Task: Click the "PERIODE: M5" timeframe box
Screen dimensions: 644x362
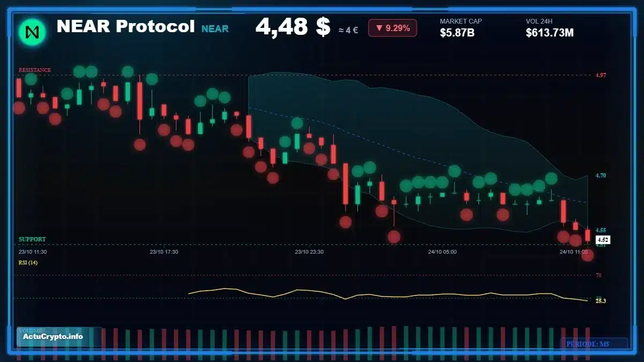Action: pyautogui.click(x=594, y=344)
